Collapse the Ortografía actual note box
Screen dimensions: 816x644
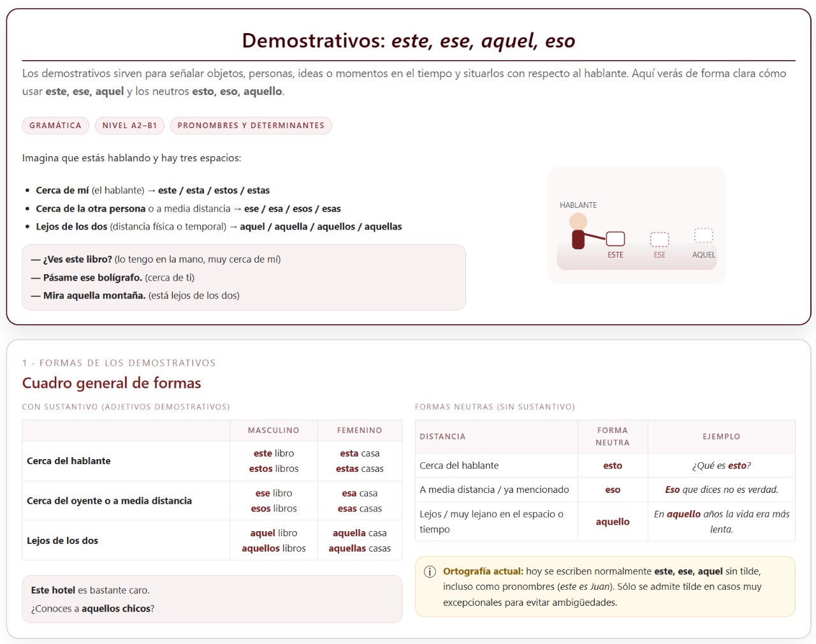pyautogui.click(x=604, y=587)
